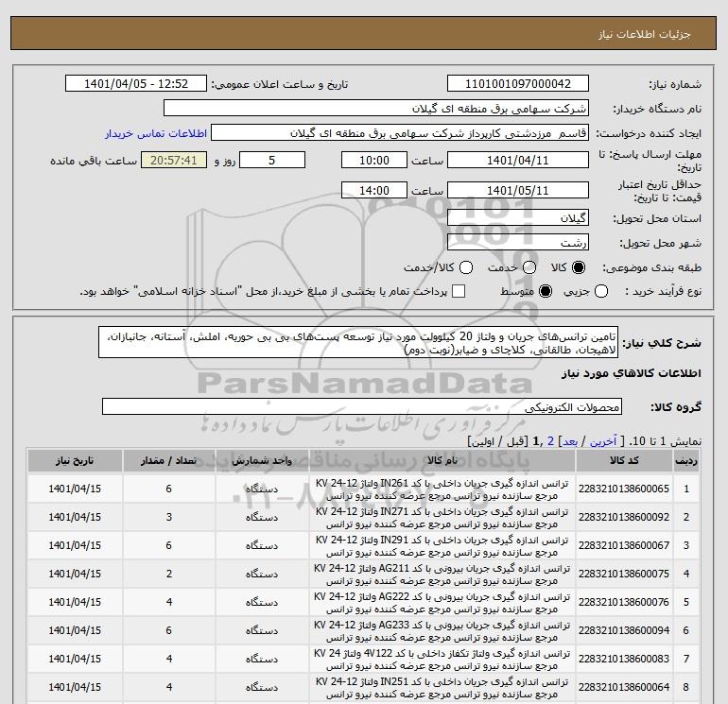This screenshot has width=728, height=704.
Task: Click the general need description text box
Action: click(x=358, y=342)
